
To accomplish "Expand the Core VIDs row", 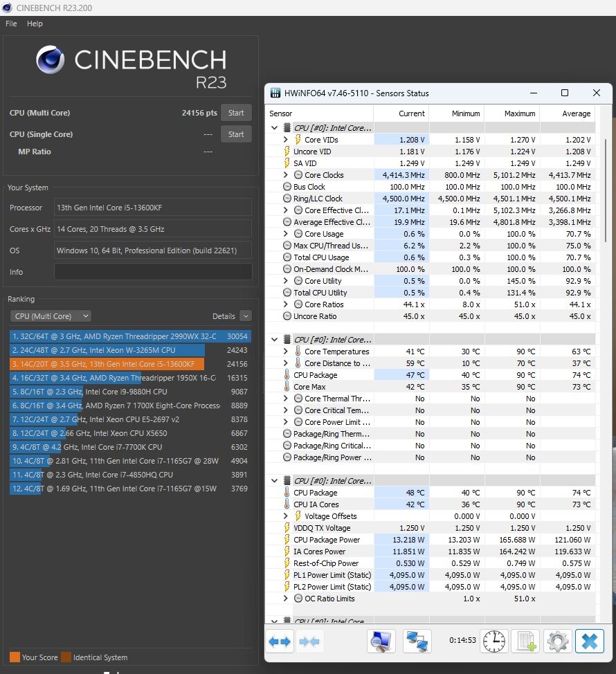I will (285, 140).
